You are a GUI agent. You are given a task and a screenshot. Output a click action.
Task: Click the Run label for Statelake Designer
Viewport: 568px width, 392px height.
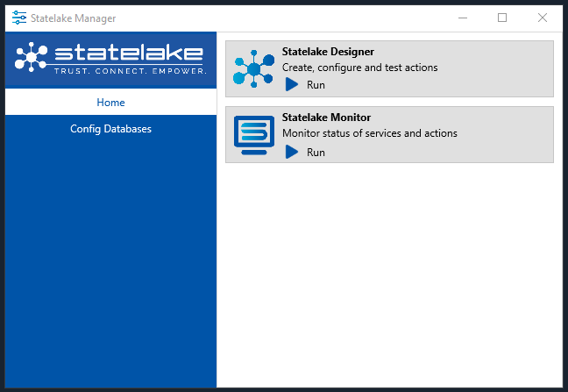tap(316, 85)
